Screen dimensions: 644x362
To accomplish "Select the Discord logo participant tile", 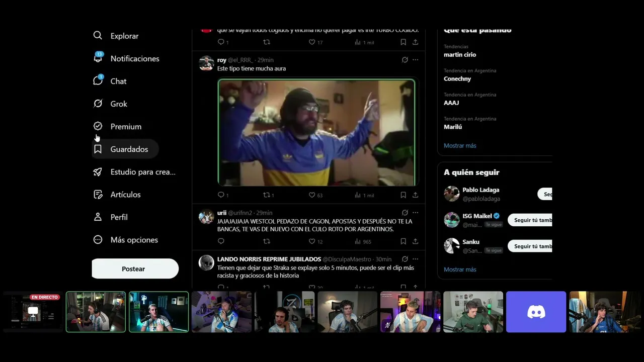I will (x=536, y=312).
